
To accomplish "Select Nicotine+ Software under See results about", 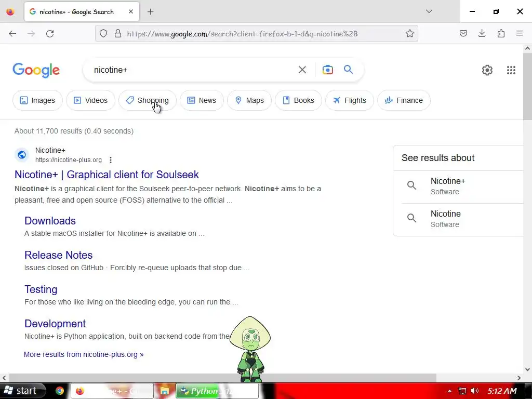I will tap(461, 186).
